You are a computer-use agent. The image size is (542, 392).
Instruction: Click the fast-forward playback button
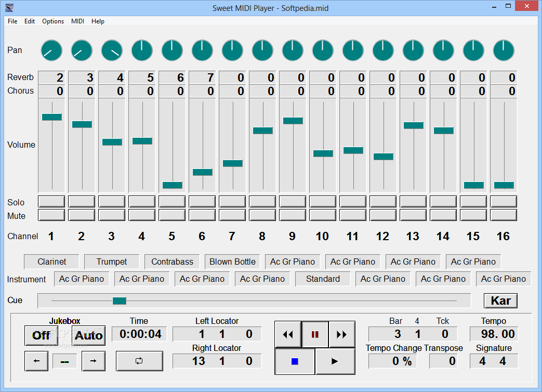(x=341, y=334)
